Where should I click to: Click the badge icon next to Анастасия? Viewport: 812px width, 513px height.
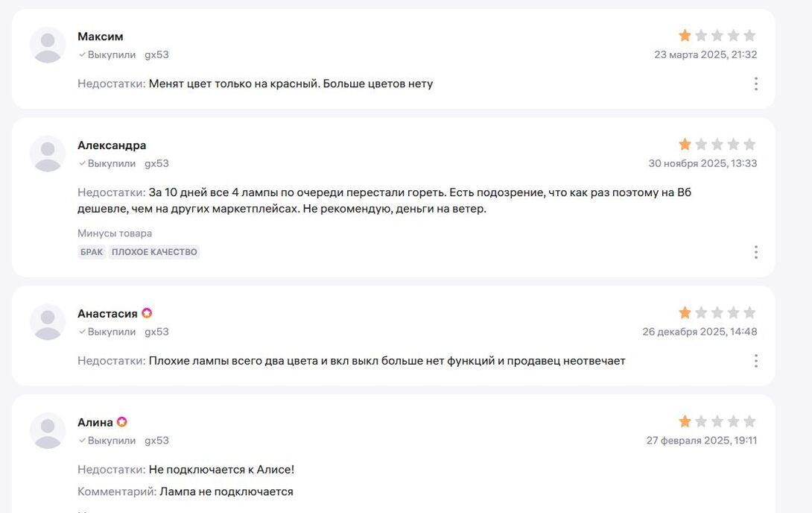(147, 313)
